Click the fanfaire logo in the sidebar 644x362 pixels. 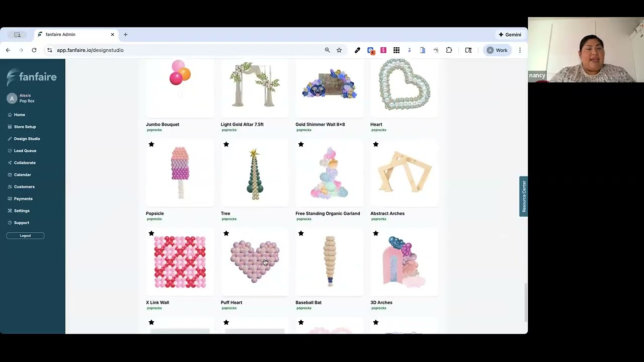click(x=32, y=77)
